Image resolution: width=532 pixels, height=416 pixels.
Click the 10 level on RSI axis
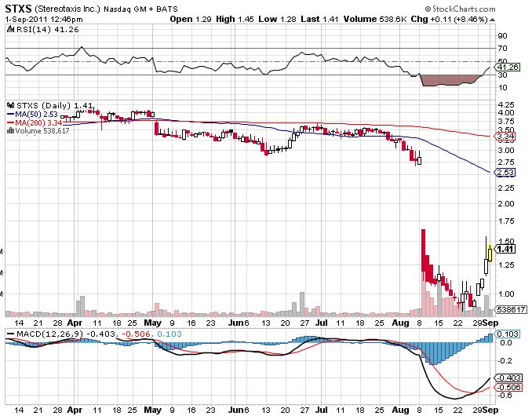(x=502, y=88)
